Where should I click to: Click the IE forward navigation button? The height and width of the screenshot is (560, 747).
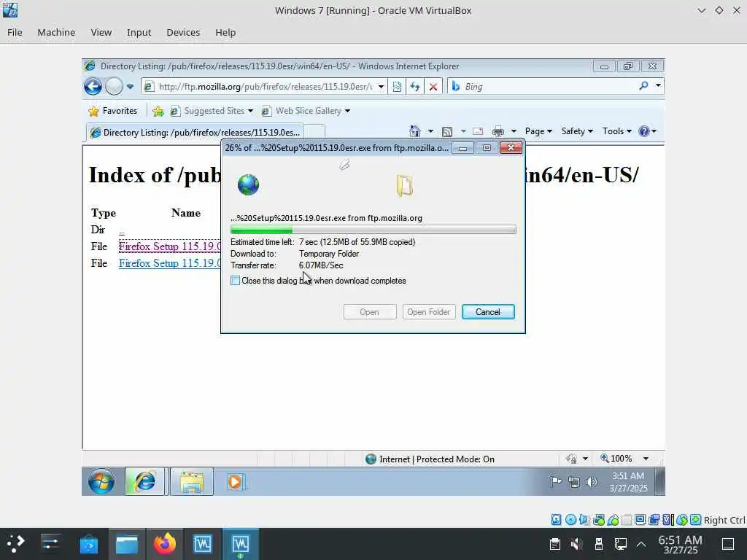click(114, 87)
